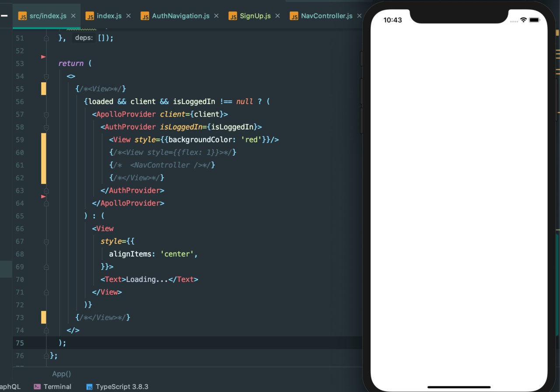Click fold marker at line 51

[x=46, y=38]
